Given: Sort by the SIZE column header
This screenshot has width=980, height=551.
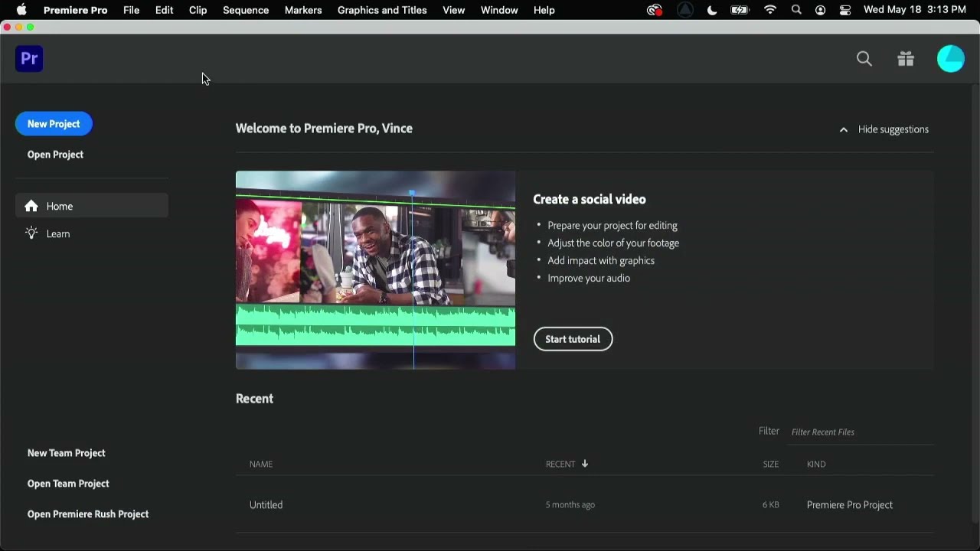Looking at the screenshot, I should (x=771, y=465).
